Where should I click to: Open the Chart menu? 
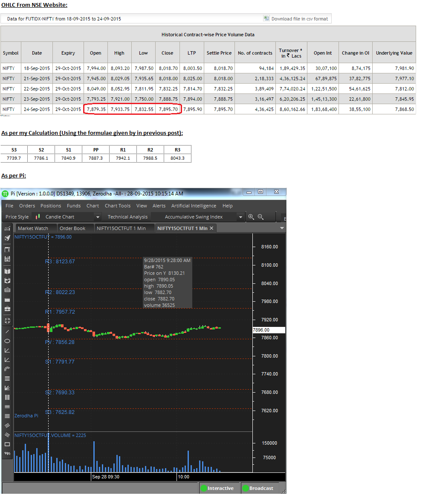(93, 206)
